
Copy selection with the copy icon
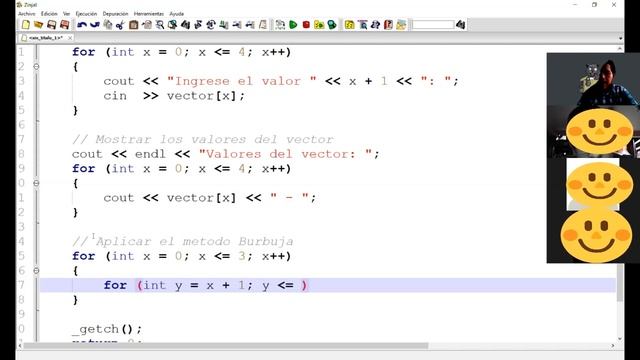pyautogui.click(x=108, y=25)
